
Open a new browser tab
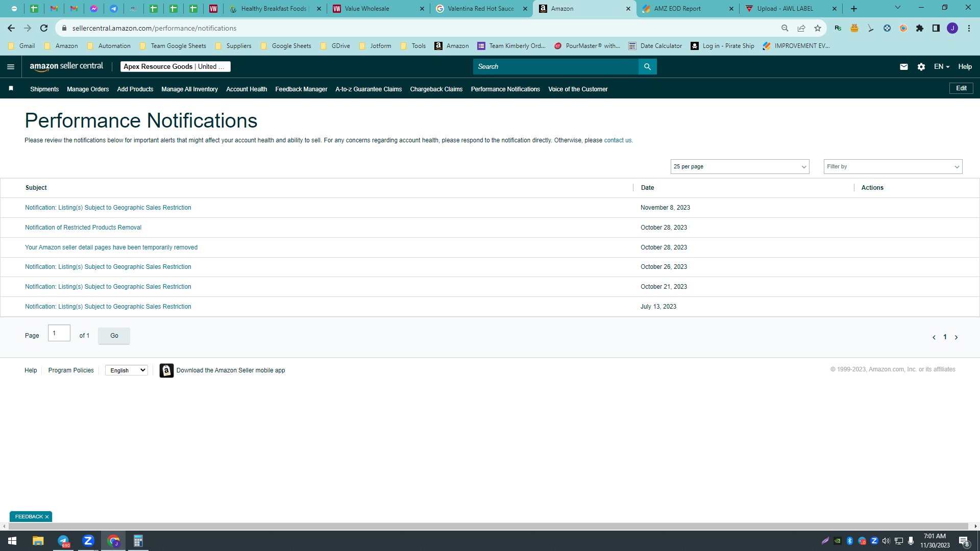(854, 9)
